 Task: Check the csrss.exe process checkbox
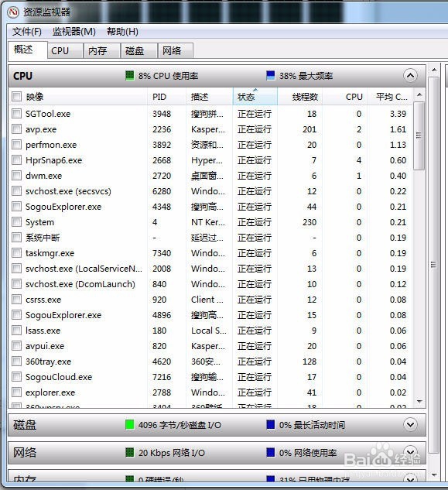[16, 300]
